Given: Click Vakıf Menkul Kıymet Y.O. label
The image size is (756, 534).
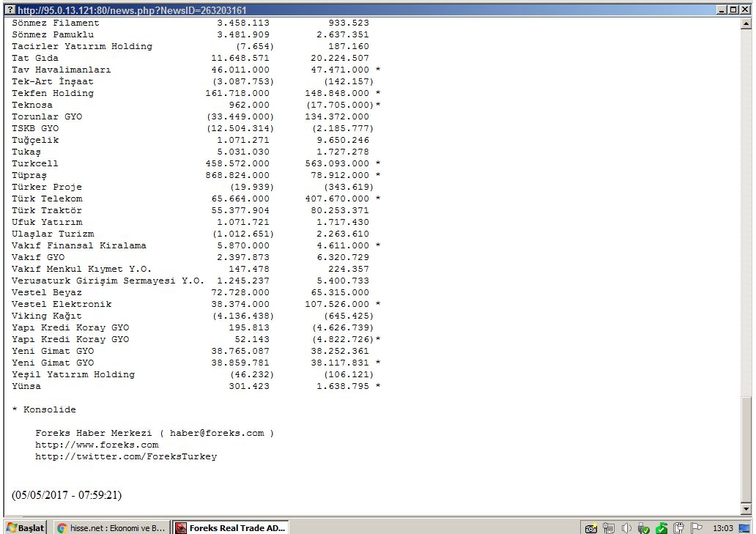Looking at the screenshot, I should pos(81,269).
